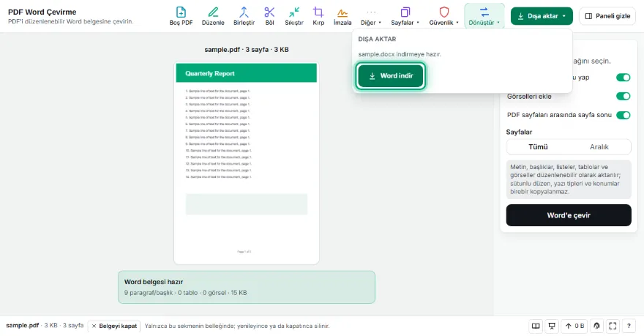The width and height of the screenshot is (644, 336).
Task: Close document with Belgeyi kapat
Action: (x=114, y=326)
